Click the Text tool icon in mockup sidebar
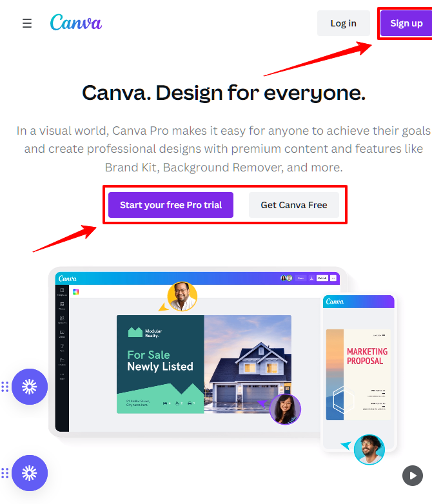This screenshot has width=432, height=504. 62,347
